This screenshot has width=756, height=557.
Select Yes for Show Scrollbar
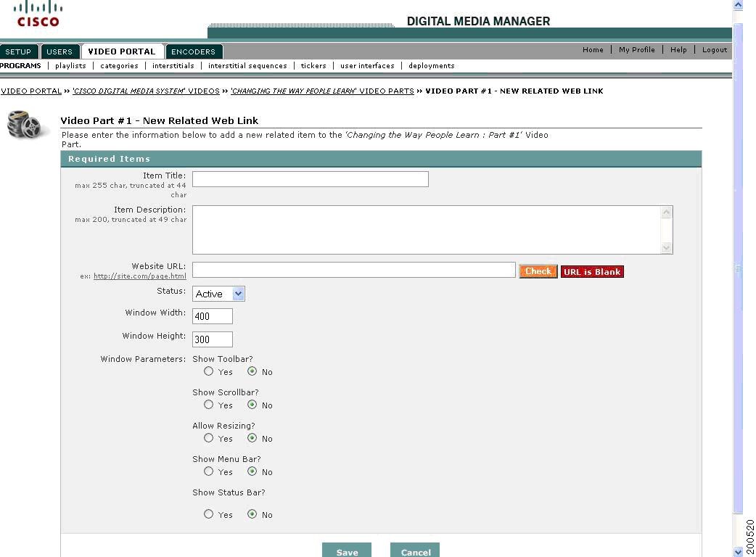[x=209, y=405]
